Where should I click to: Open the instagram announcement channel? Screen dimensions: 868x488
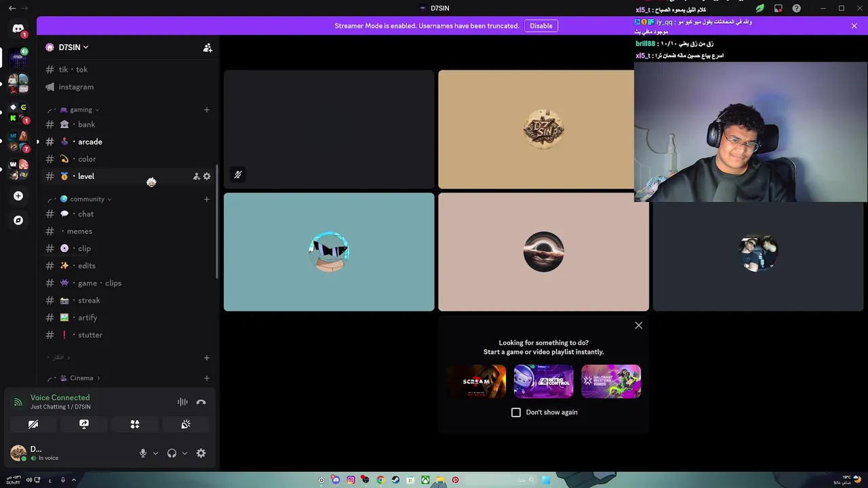(127, 87)
